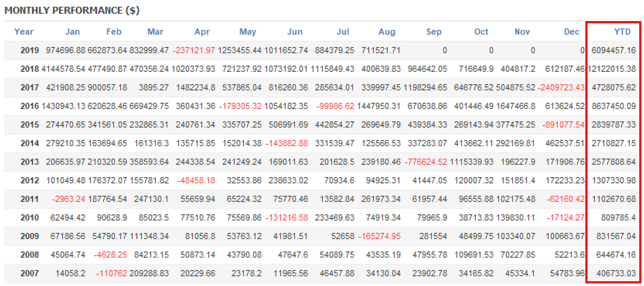Select the red -776624.52 September 2013 cell

pos(425,162)
